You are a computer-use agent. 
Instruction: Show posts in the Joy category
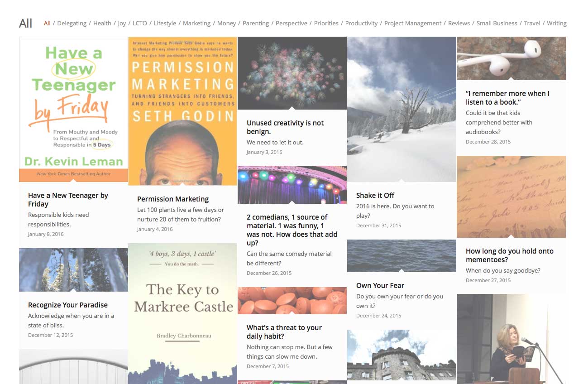click(x=122, y=23)
